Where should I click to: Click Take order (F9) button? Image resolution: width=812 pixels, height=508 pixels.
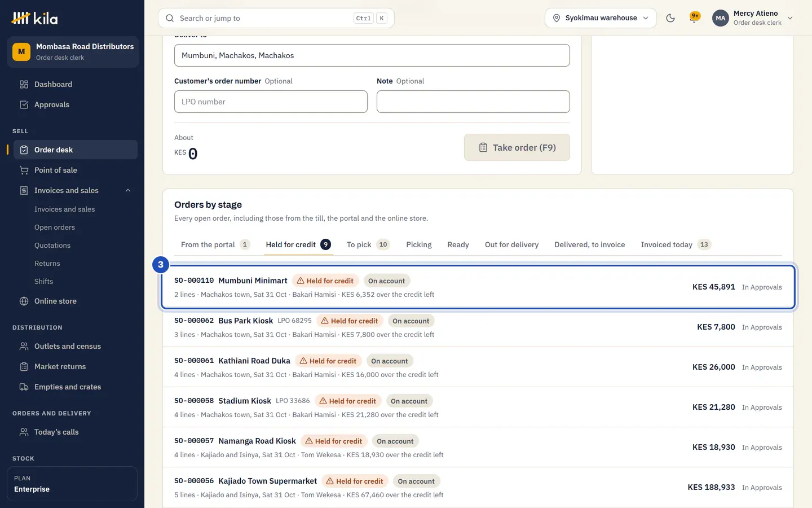coord(517,147)
